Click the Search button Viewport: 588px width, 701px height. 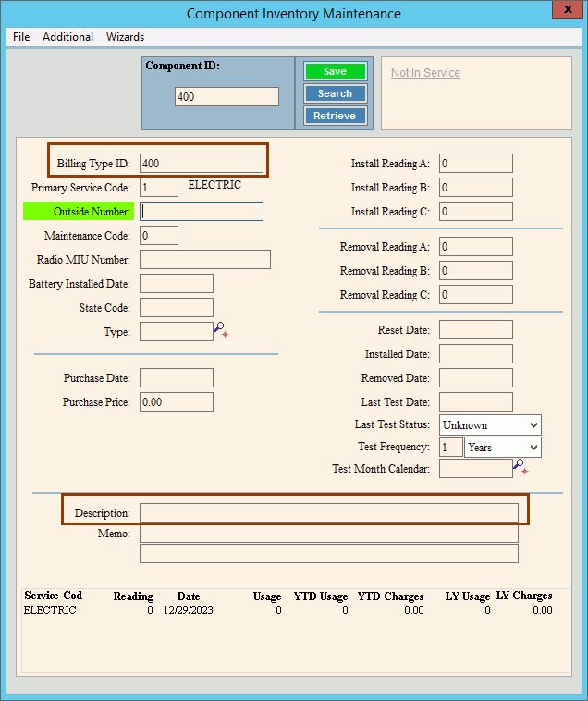pyautogui.click(x=335, y=93)
